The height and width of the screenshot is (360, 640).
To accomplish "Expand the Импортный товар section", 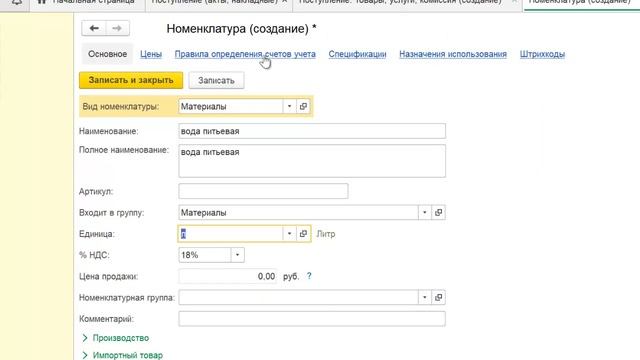I will click(122, 355).
